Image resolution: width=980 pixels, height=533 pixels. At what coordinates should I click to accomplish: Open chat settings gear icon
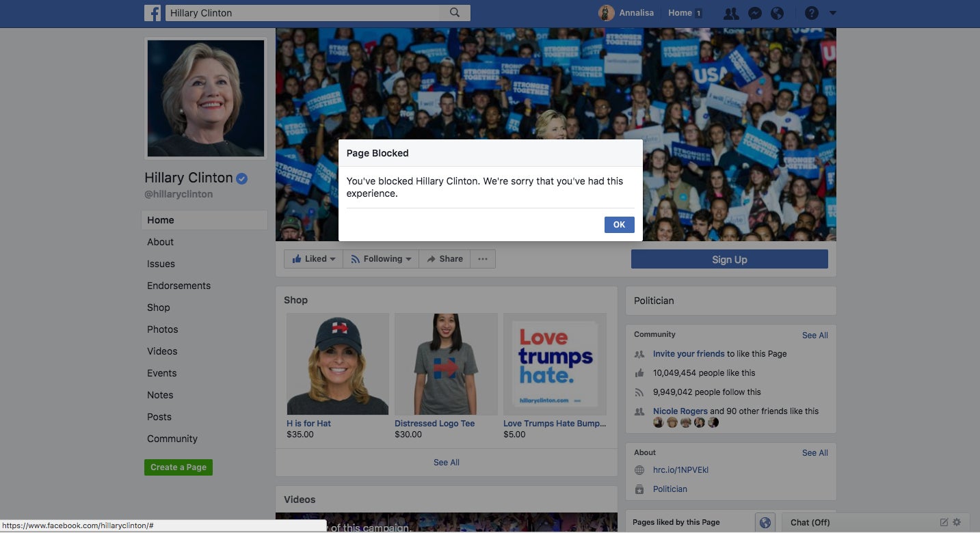[957, 522]
